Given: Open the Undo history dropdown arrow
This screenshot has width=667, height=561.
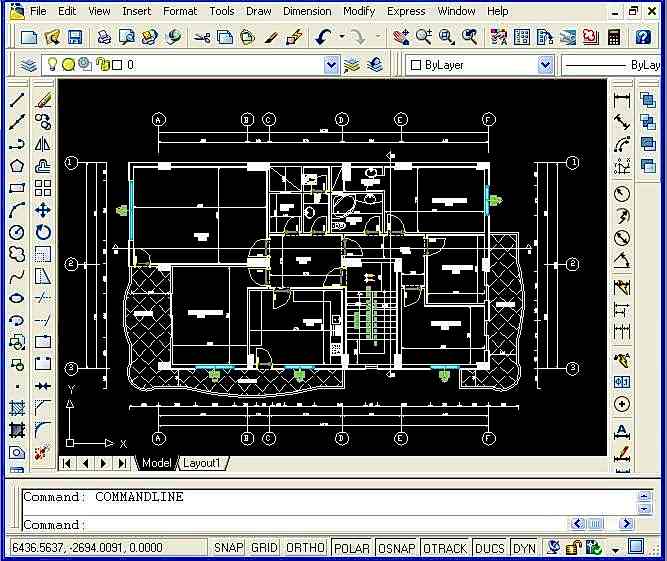Looking at the screenshot, I should 341,37.
